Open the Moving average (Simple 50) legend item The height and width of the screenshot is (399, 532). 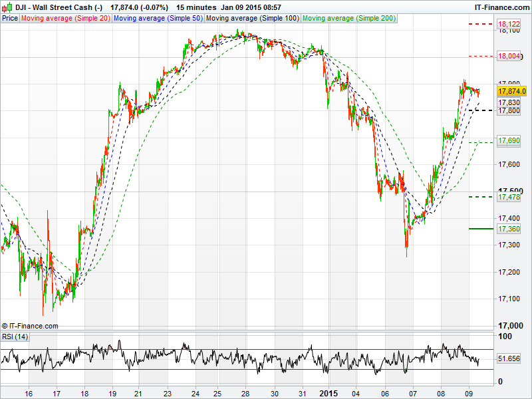click(x=158, y=18)
